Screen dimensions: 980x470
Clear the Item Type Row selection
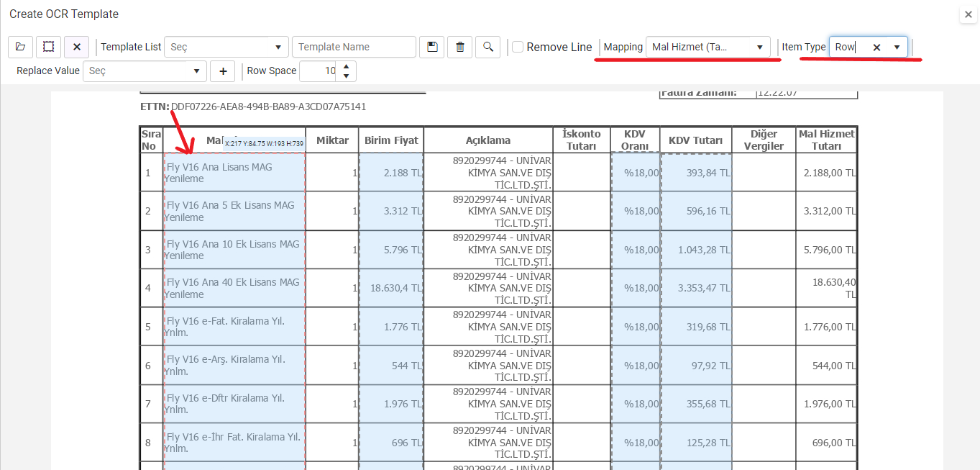(x=876, y=47)
